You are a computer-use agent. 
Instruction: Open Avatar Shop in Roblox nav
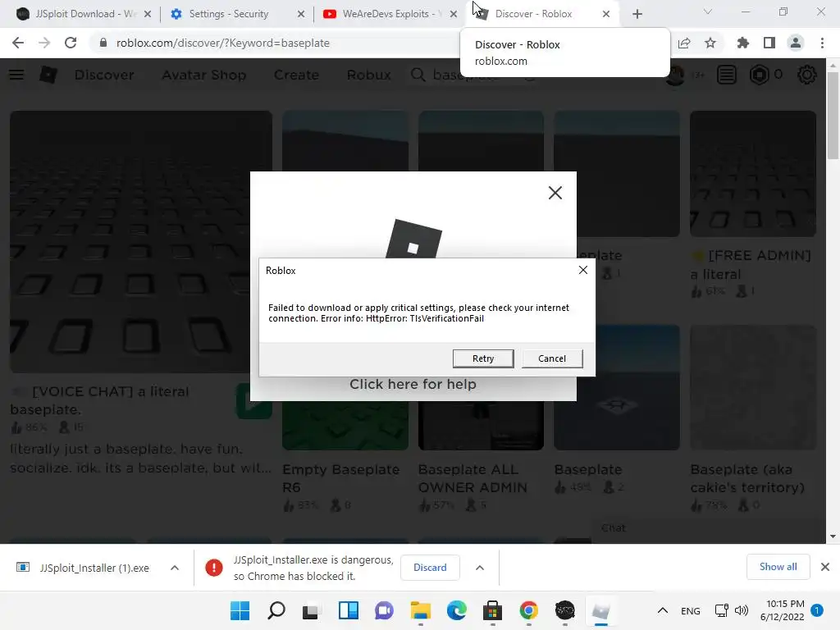point(204,75)
